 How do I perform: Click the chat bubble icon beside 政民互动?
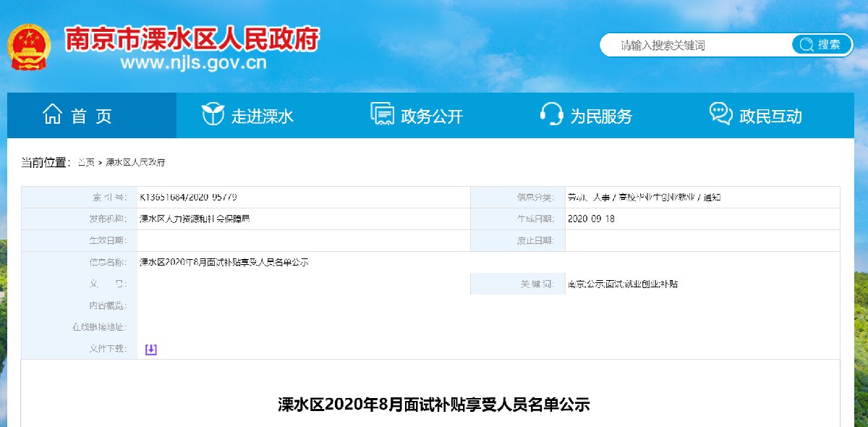point(720,115)
